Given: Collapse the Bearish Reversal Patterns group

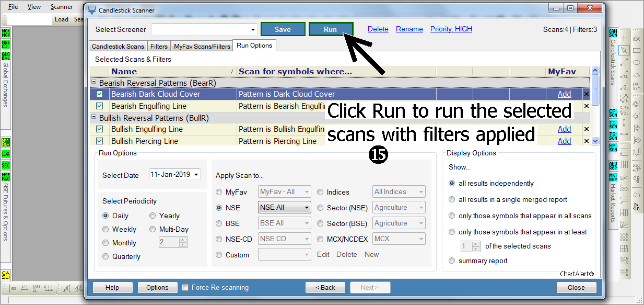Looking at the screenshot, I should pyautogui.click(x=94, y=83).
